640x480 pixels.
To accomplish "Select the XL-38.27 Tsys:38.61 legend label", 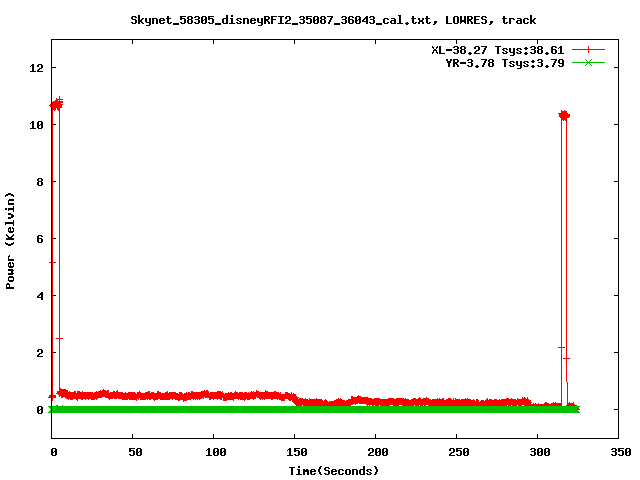I will (x=498, y=50).
